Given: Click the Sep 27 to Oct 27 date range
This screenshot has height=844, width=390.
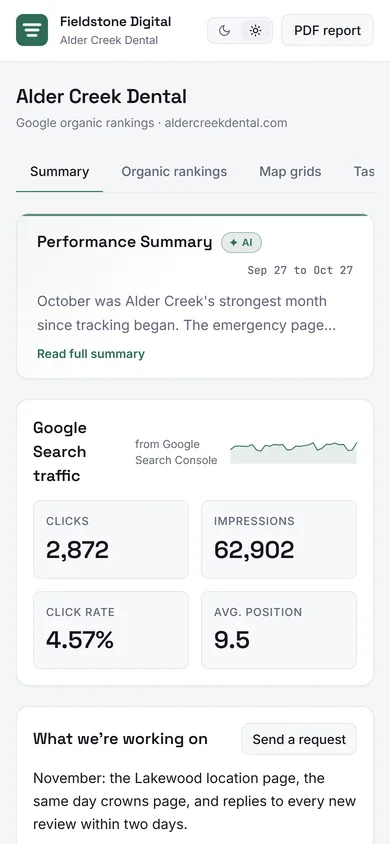Looking at the screenshot, I should pos(300,270).
